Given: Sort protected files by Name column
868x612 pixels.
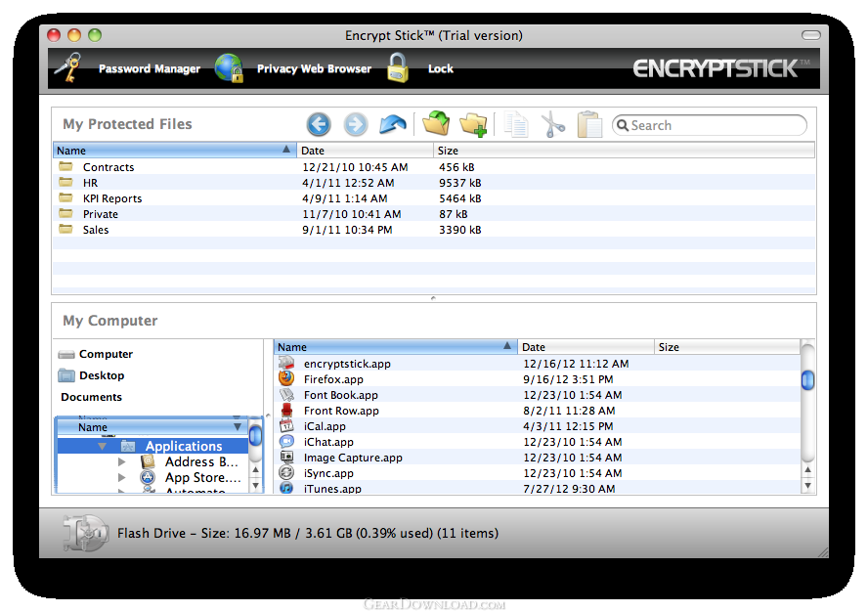Looking at the screenshot, I should coord(174,151).
